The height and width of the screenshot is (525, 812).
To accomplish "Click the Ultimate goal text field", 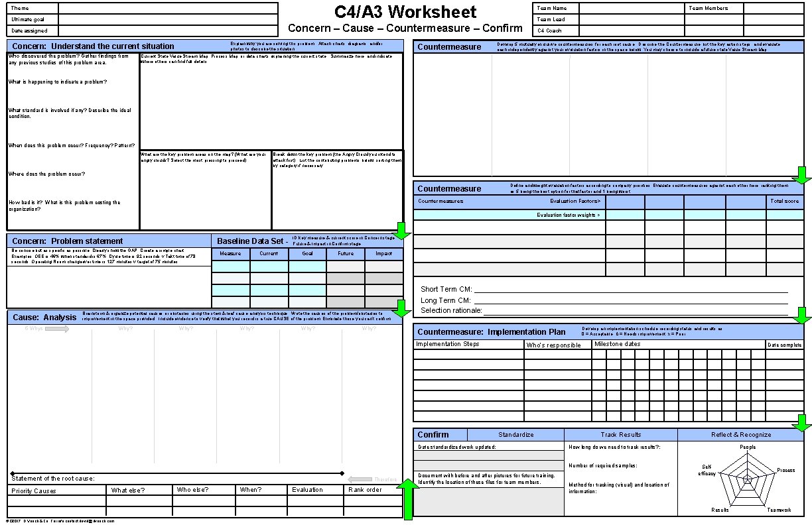I will click(166, 21).
